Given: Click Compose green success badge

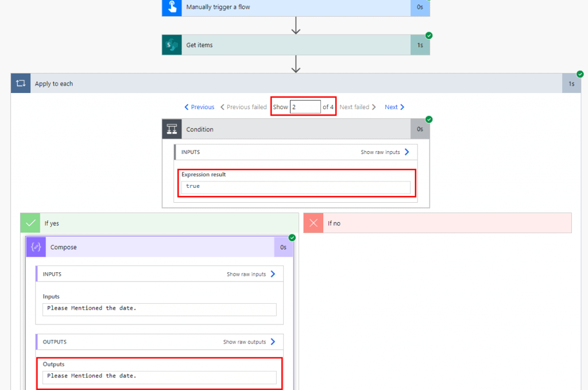Looking at the screenshot, I should (292, 238).
